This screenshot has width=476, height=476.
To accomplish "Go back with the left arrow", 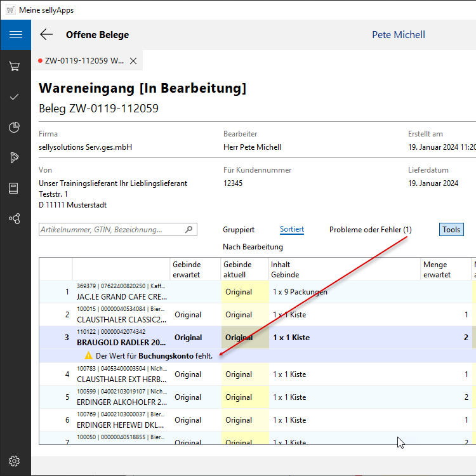I will click(46, 35).
